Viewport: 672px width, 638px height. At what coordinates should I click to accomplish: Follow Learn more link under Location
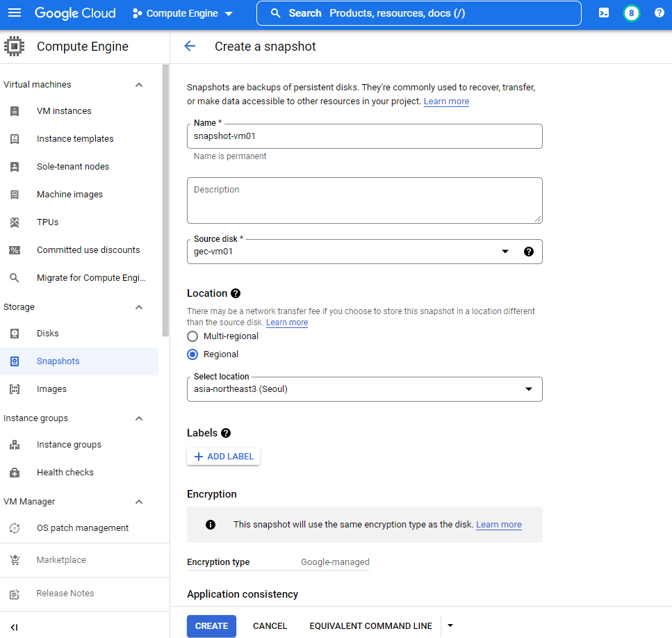click(287, 322)
